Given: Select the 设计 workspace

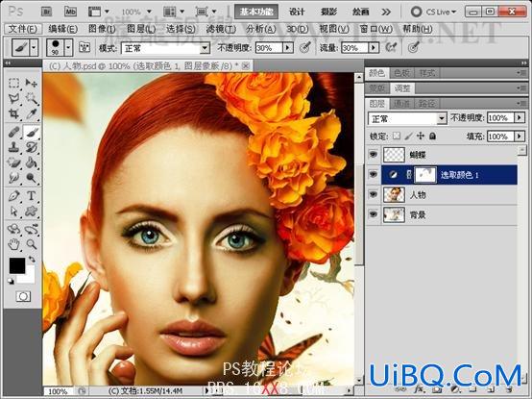Looking at the screenshot, I should [297, 12].
